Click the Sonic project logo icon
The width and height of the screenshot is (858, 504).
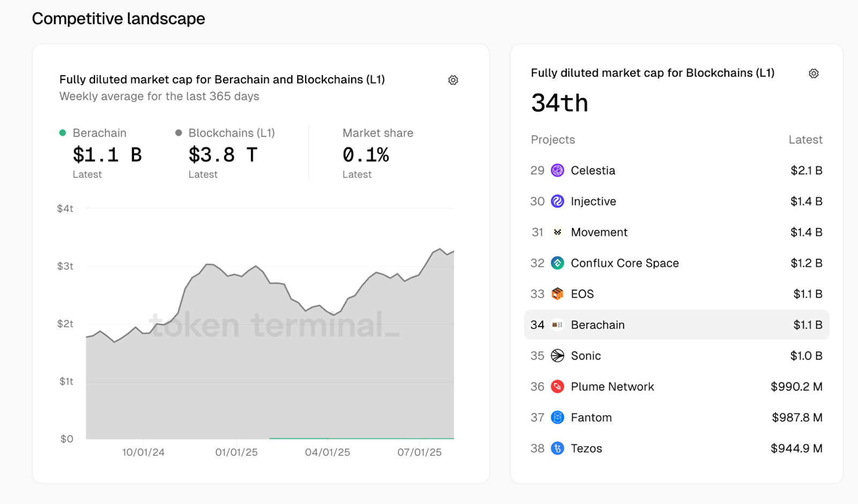click(x=558, y=356)
